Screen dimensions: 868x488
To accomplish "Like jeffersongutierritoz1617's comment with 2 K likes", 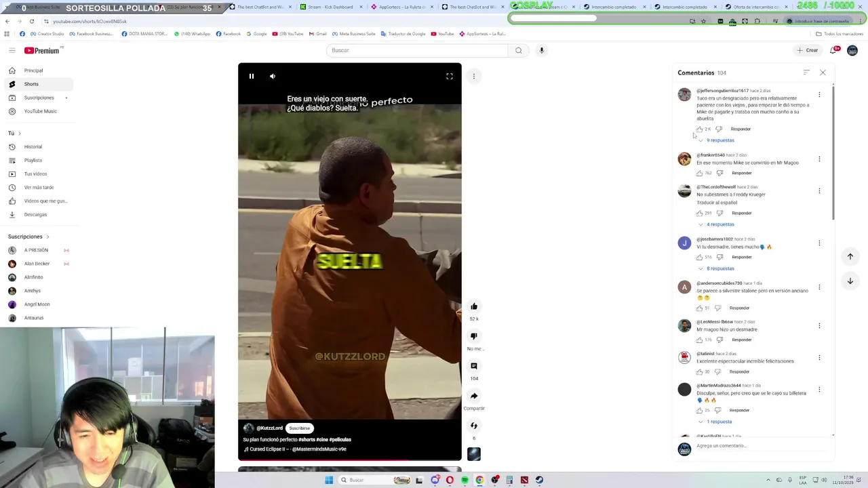I will [699, 129].
